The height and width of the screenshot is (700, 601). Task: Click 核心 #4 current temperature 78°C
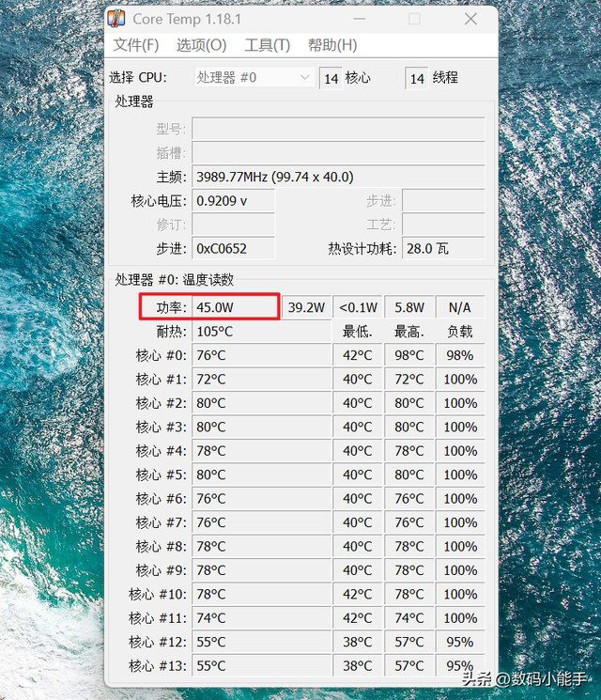pos(261,451)
